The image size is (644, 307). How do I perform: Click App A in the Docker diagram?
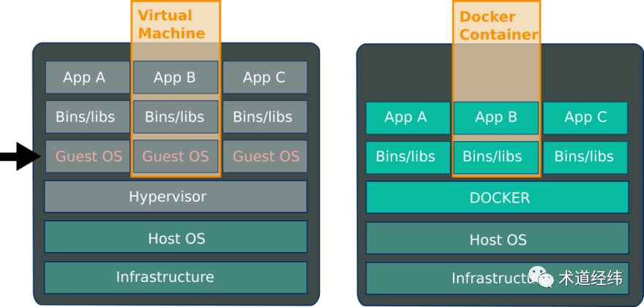[408, 118]
